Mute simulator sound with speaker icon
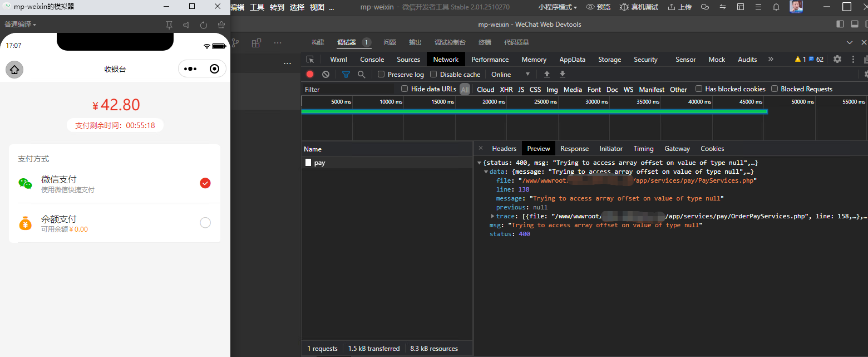The image size is (868, 357). pyautogui.click(x=186, y=25)
